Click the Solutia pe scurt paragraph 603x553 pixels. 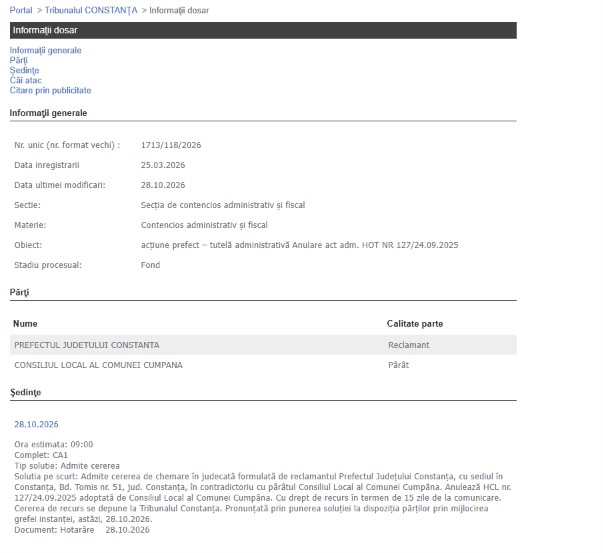point(263,498)
